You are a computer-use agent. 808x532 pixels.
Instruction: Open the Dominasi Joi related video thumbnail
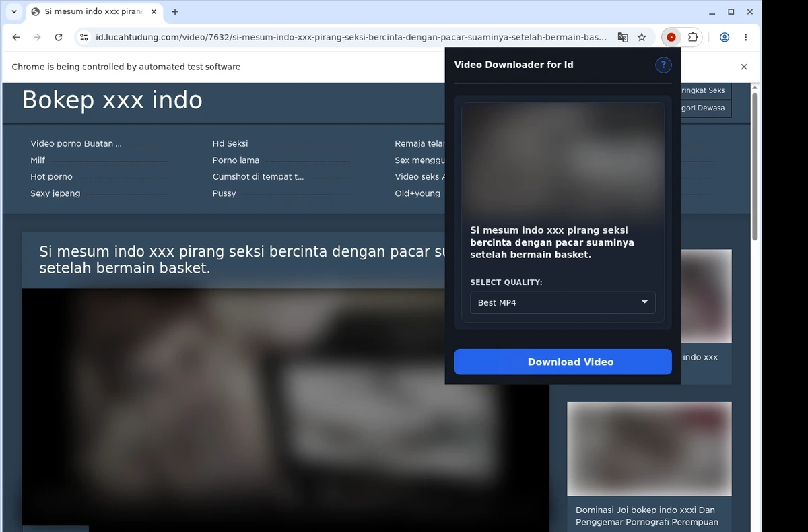pyautogui.click(x=649, y=448)
